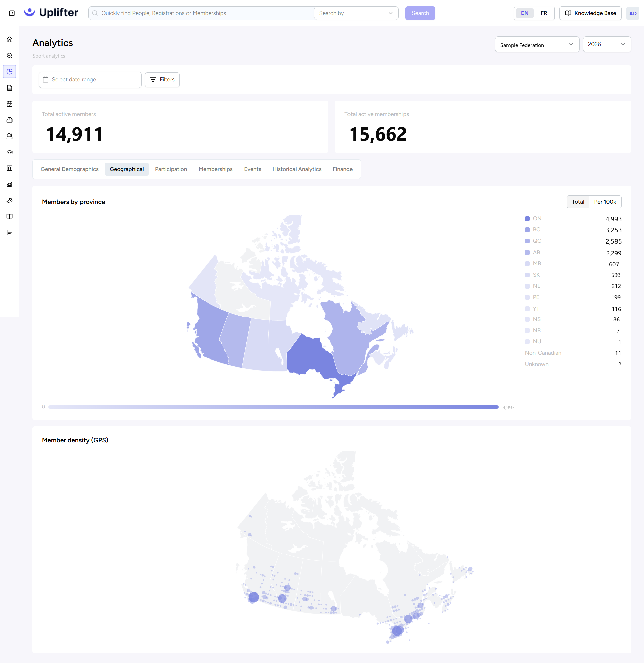The image size is (644, 663).
Task: Click the Non-Canadian legend row
Action: 573,353
